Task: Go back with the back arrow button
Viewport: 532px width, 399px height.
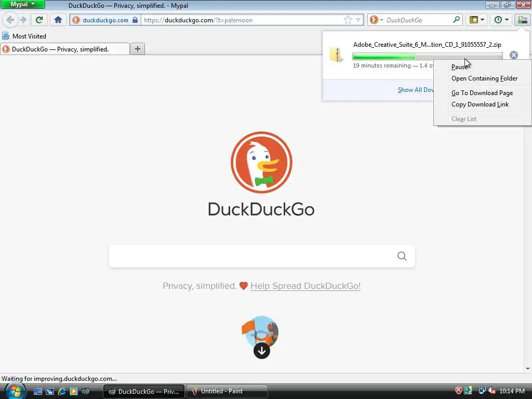Action: (10, 20)
